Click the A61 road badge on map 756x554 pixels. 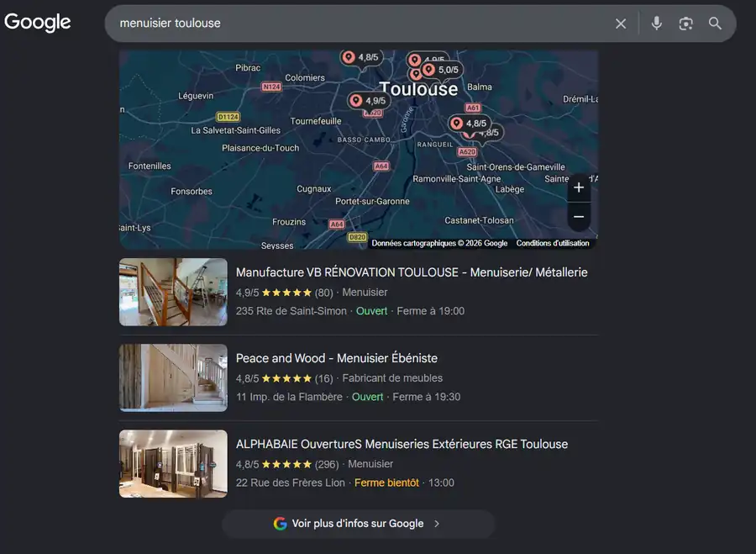pyautogui.click(x=473, y=108)
